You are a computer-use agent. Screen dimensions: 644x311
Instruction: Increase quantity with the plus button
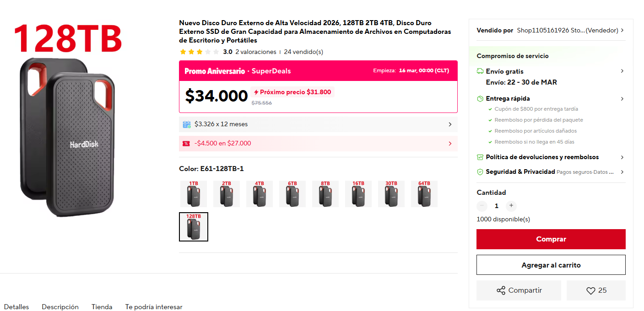coord(511,206)
